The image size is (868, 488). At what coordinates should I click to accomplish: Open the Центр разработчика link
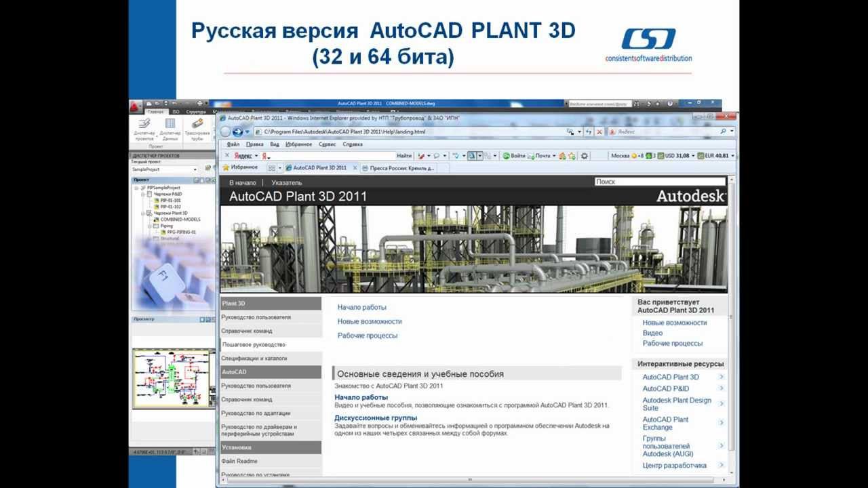pyautogui.click(x=675, y=466)
